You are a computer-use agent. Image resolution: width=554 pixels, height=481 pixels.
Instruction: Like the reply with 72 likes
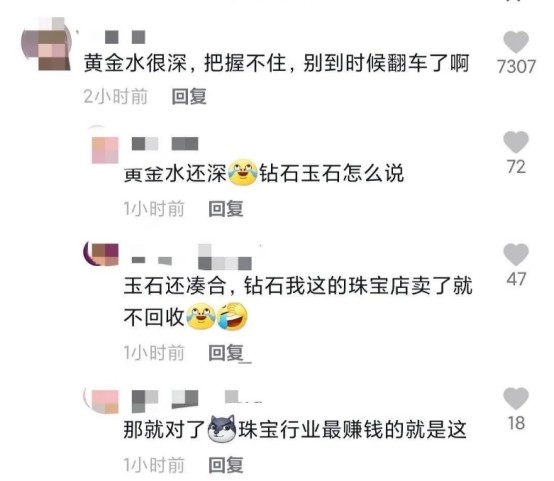click(x=516, y=142)
